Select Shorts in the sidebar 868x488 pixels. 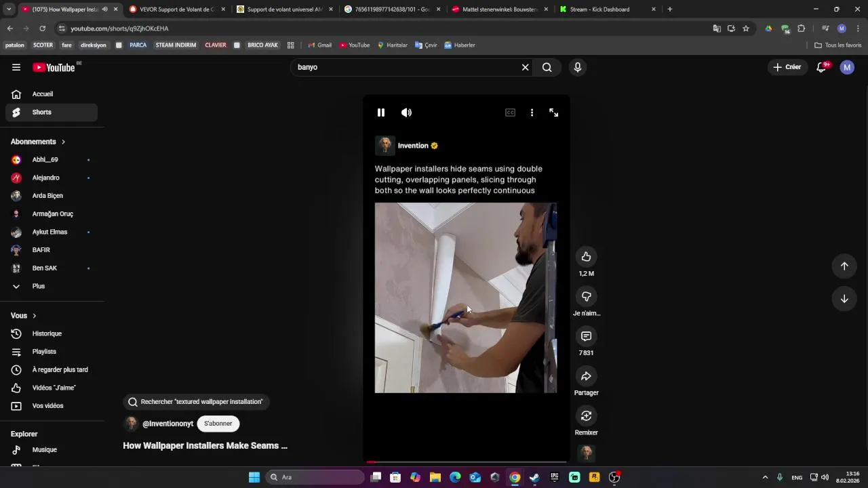pos(52,113)
